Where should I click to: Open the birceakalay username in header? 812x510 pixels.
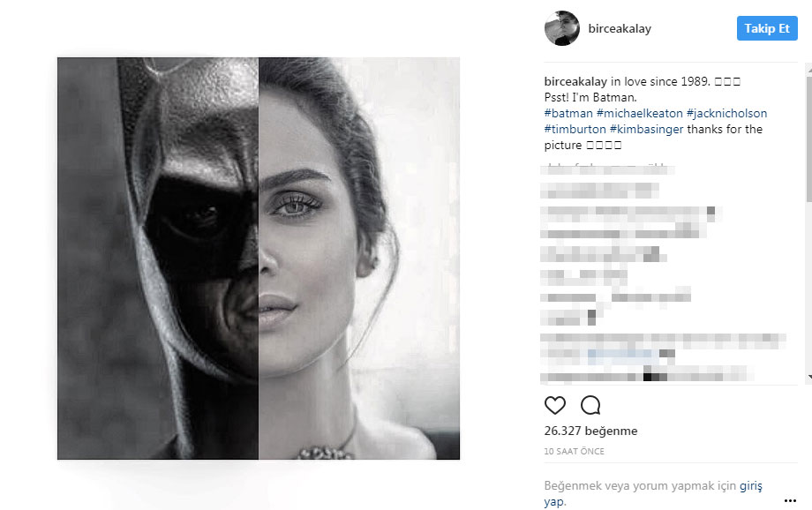[x=620, y=28]
